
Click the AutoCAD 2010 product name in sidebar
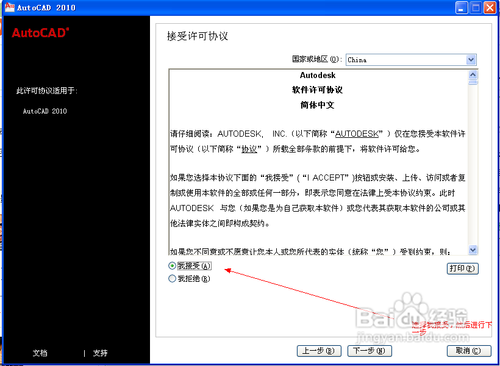[x=45, y=111]
